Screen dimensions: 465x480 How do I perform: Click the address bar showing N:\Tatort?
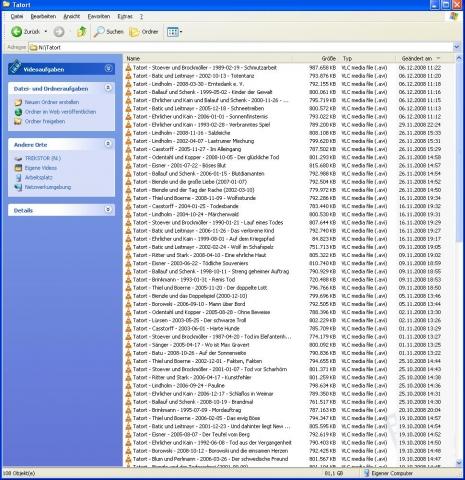tap(240, 47)
